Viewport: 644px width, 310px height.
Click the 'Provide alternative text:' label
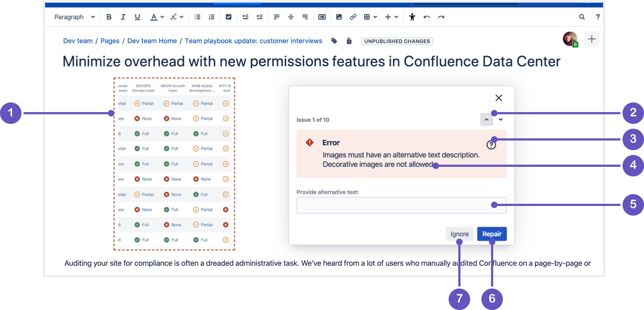[328, 192]
